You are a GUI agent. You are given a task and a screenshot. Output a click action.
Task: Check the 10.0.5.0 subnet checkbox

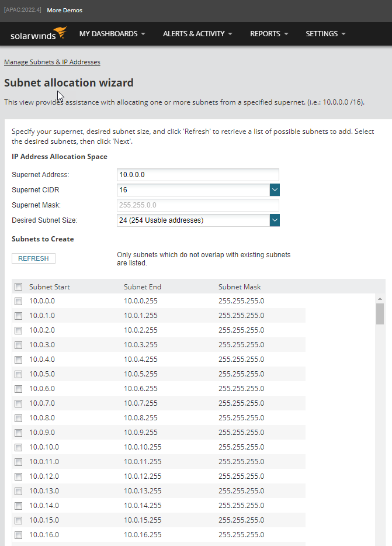click(x=19, y=374)
